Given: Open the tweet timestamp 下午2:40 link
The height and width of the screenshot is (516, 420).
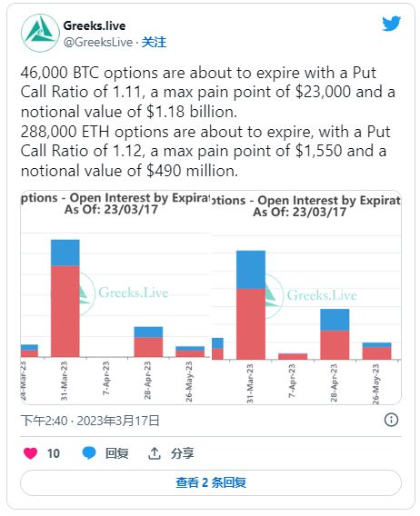Looking at the screenshot, I should pos(90,421).
